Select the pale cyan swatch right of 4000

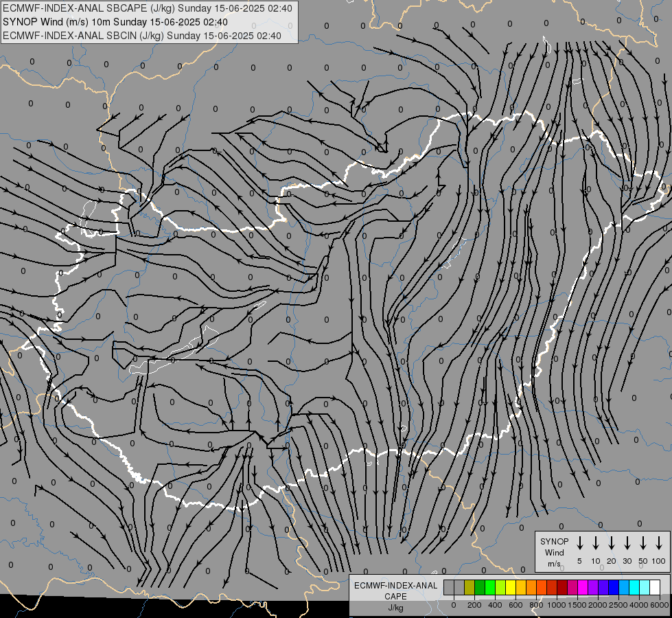(x=644, y=587)
